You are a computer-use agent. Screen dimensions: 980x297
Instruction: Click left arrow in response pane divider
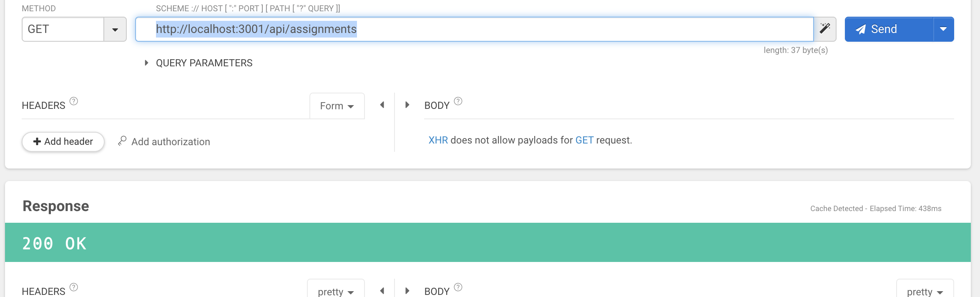click(x=382, y=291)
